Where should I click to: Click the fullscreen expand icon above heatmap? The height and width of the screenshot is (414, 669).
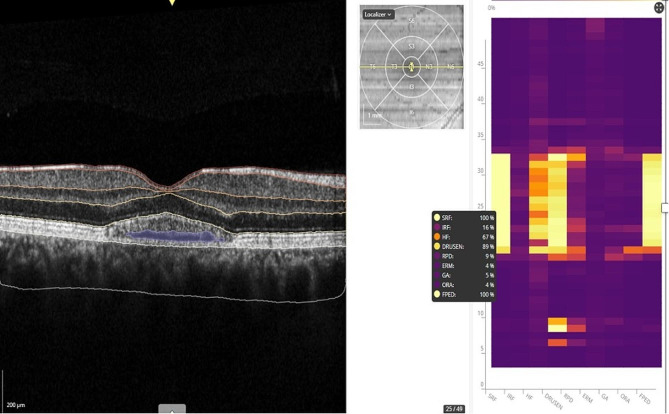pyautogui.click(x=659, y=7)
